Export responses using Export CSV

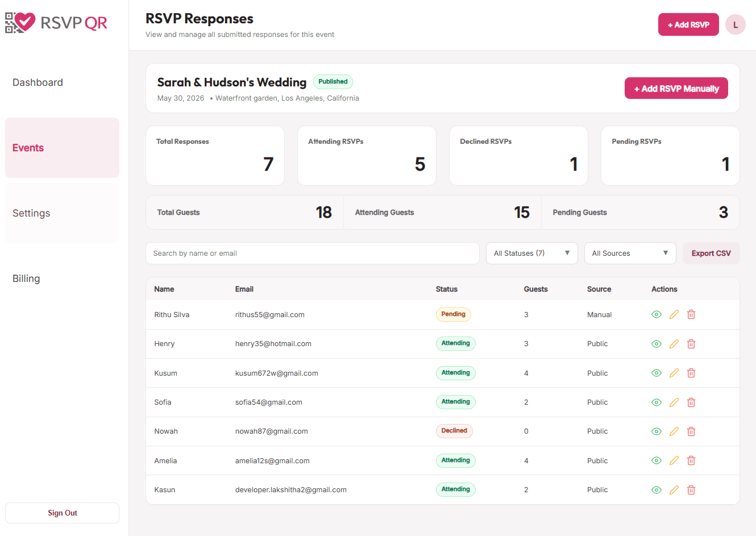coord(711,253)
